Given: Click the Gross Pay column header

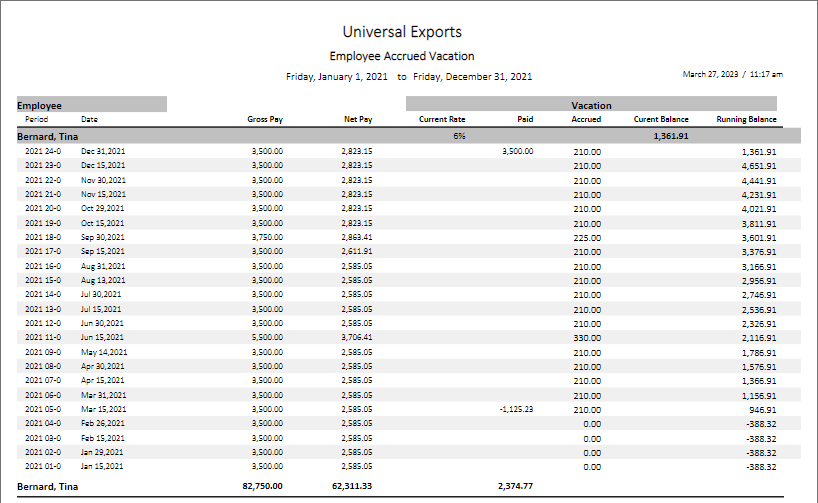Looking at the screenshot, I should point(265,119).
